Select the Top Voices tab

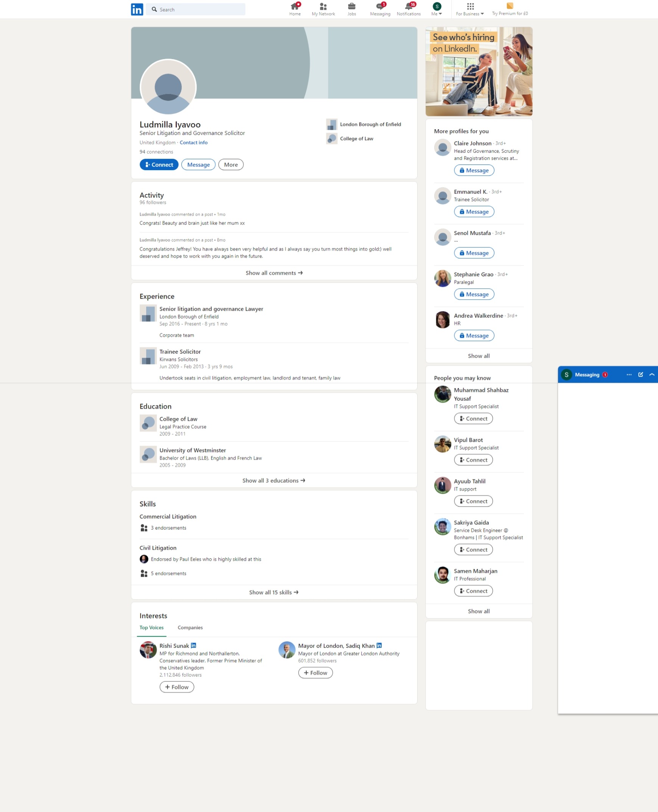(151, 628)
